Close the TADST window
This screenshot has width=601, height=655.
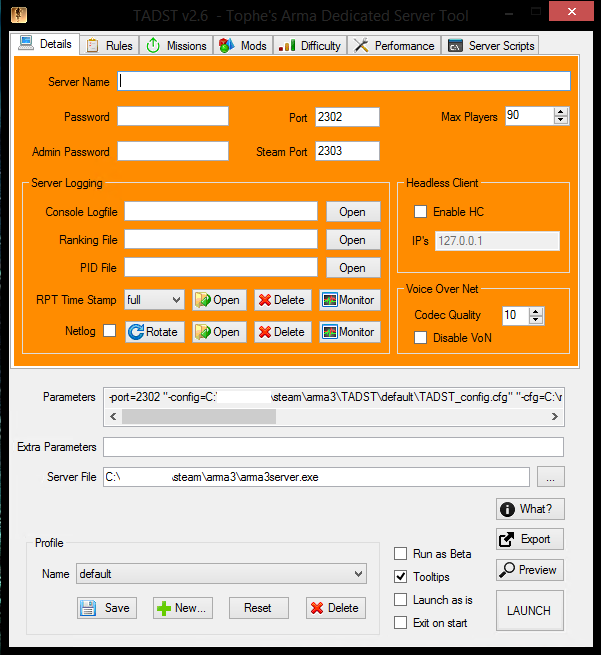[x=571, y=11]
